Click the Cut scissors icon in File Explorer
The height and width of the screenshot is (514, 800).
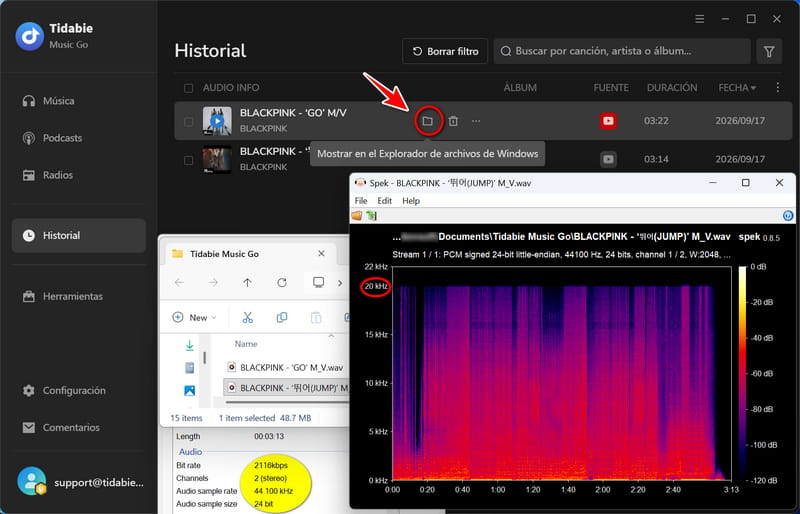click(247, 317)
